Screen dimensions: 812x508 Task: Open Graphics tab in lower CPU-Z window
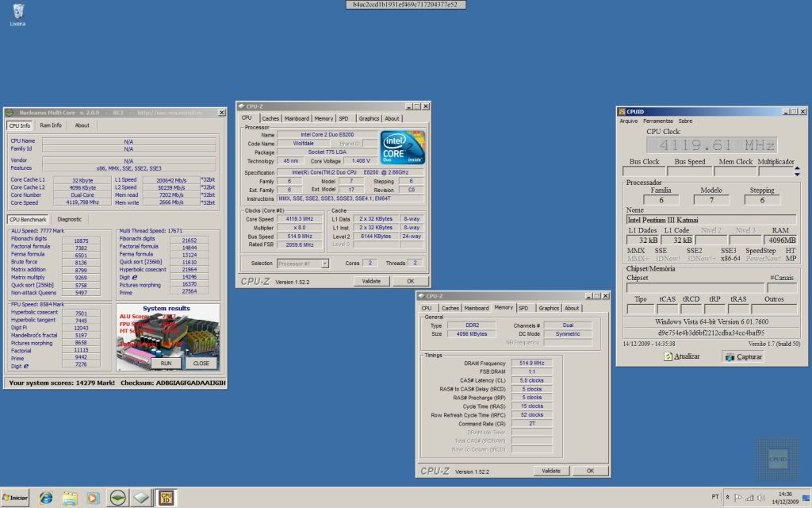click(549, 309)
